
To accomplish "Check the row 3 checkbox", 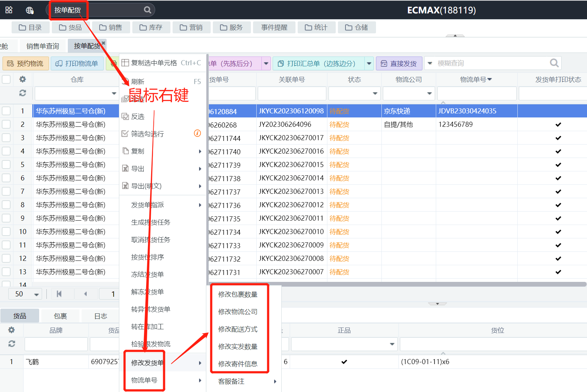I will click(x=6, y=138).
